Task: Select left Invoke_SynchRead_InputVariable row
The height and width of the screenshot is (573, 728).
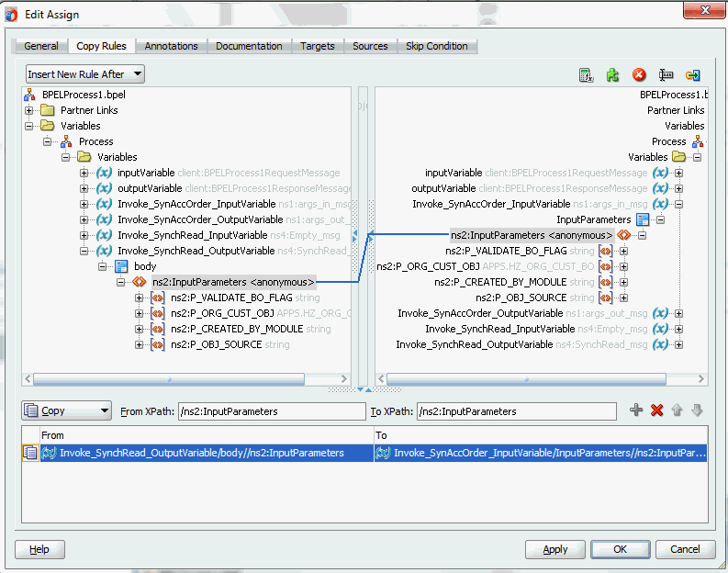Action: point(229,235)
